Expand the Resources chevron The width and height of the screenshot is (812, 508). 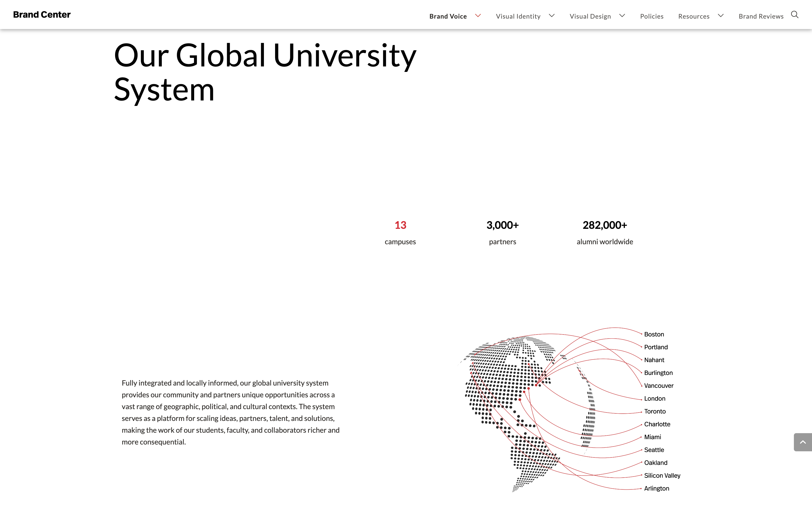coord(721,15)
